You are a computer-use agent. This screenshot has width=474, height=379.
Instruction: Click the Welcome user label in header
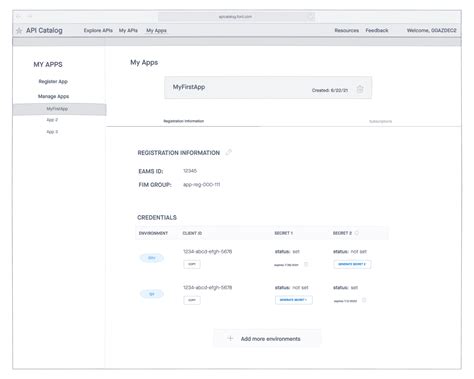(x=432, y=30)
